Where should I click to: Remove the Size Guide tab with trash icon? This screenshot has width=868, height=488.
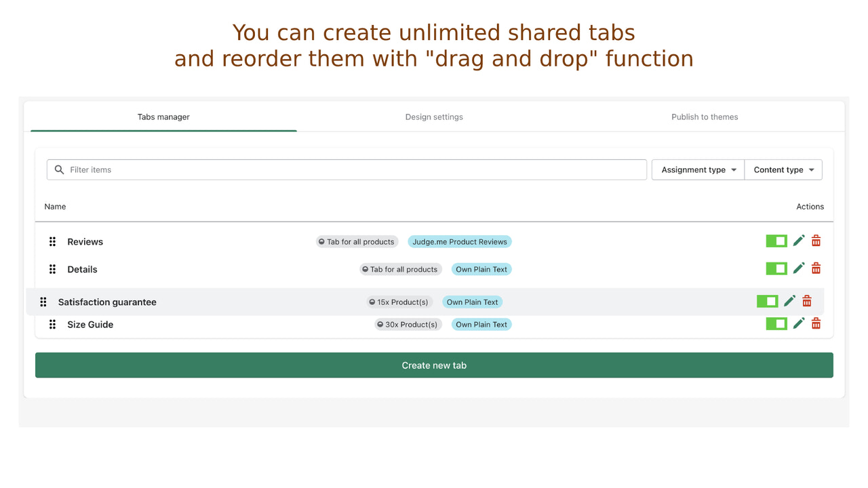click(816, 323)
